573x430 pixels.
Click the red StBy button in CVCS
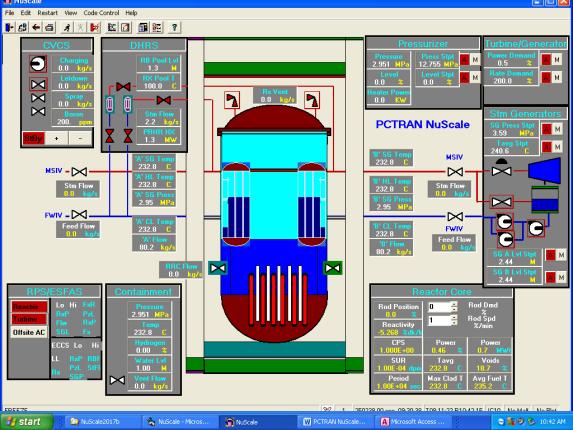tap(33, 138)
